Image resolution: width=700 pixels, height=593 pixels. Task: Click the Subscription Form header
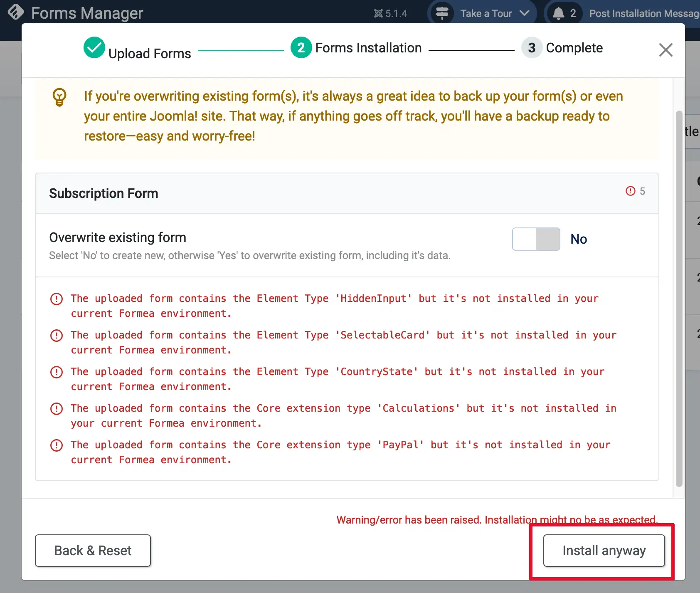click(x=347, y=193)
